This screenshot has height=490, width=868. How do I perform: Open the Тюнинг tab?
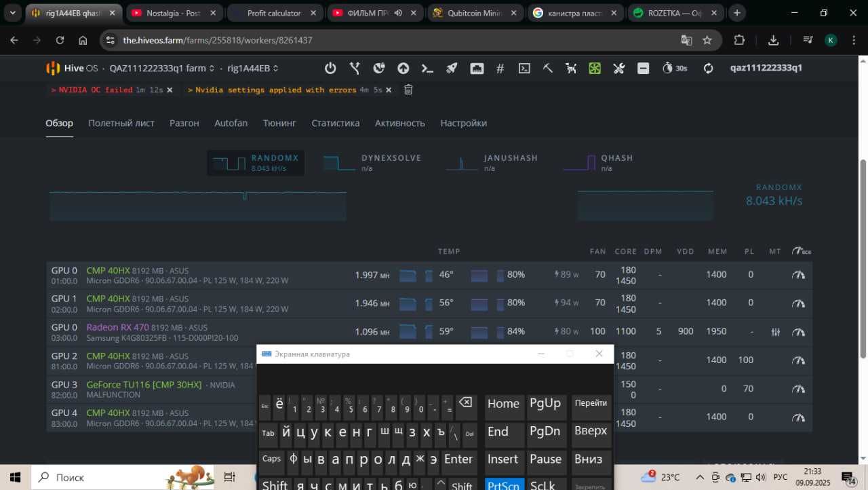point(279,123)
